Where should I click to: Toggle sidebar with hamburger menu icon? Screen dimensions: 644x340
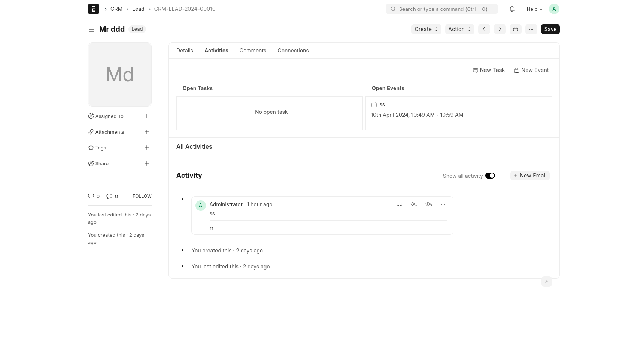(x=91, y=29)
